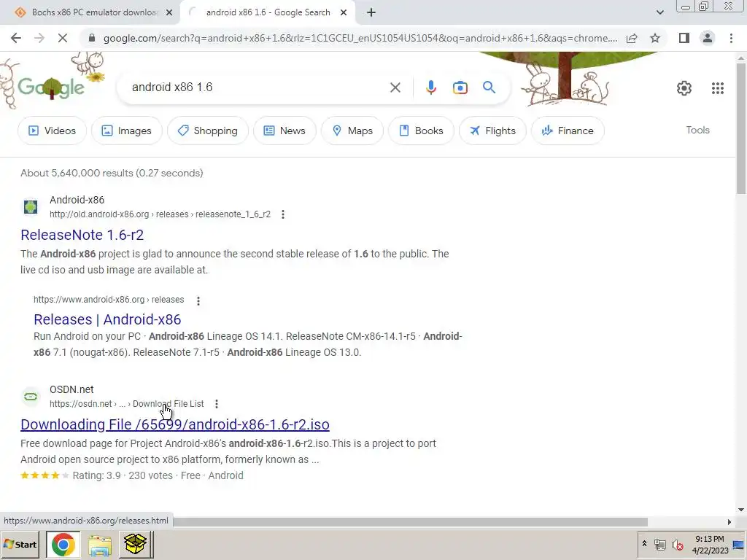Image resolution: width=747 pixels, height=560 pixels.
Task: Open the network tray icon
Action: (659, 544)
